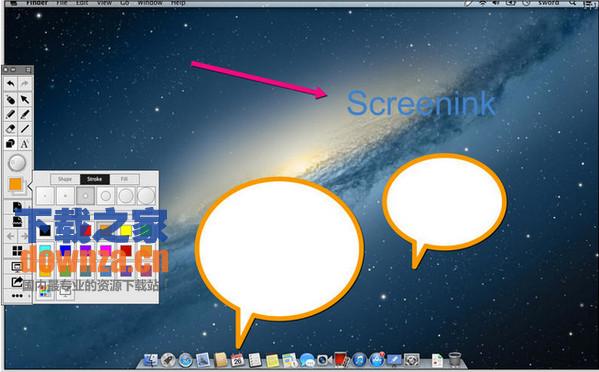Click the Undo arrow in Screenink toolbar
This screenshot has height=372, width=599.
[x=11, y=84]
